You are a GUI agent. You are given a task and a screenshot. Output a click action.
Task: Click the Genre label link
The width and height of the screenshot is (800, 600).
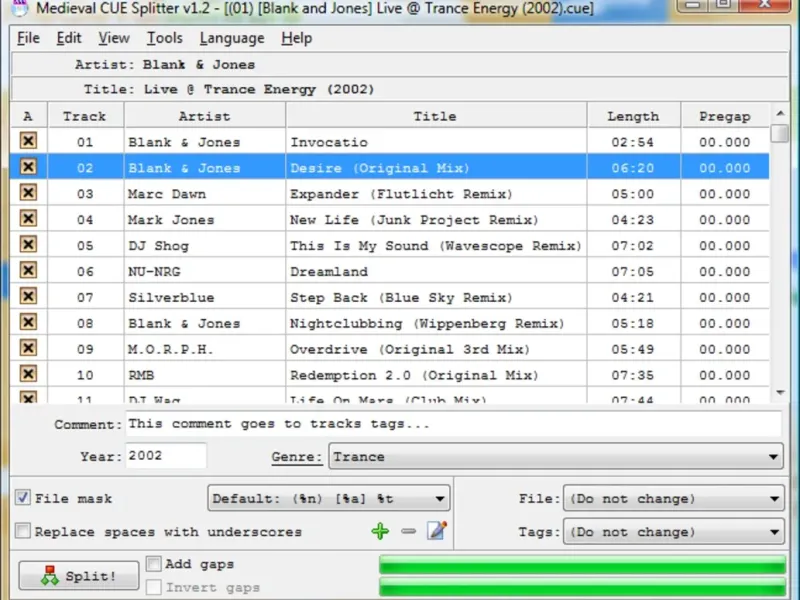point(296,457)
